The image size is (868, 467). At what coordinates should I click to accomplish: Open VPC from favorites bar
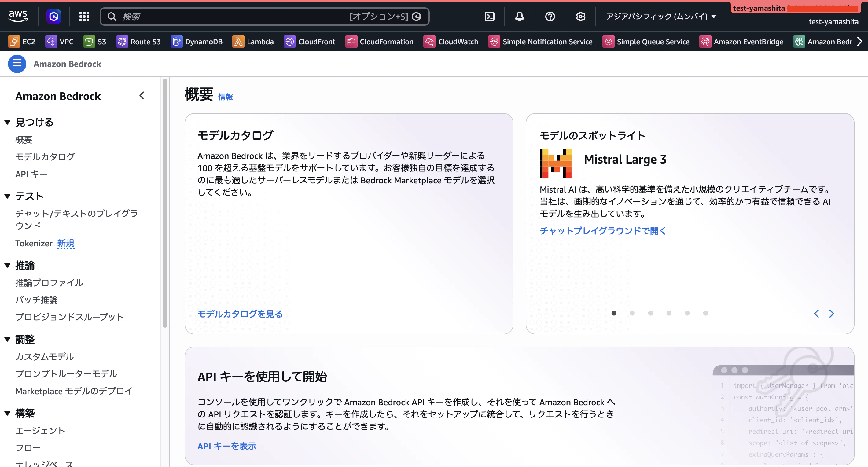pyautogui.click(x=59, y=42)
